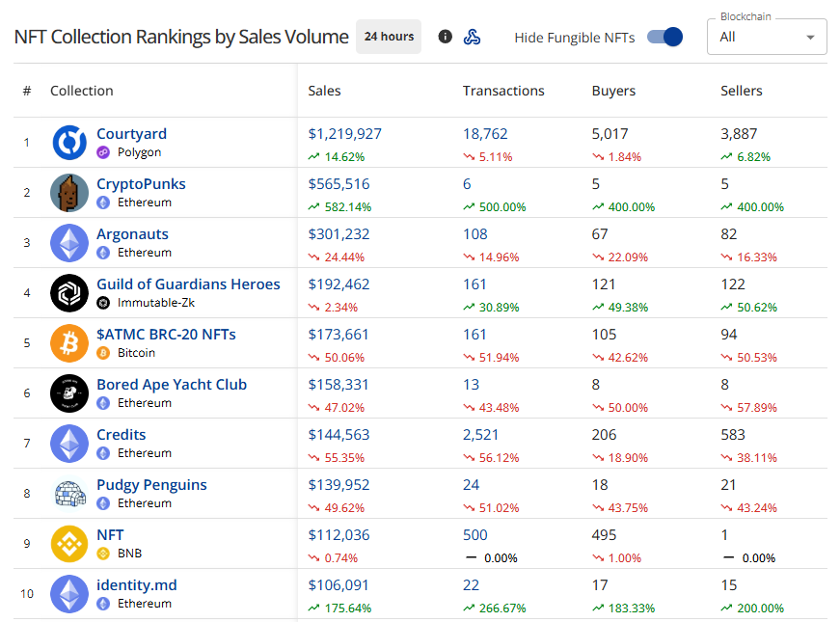This screenshot has height=622, width=840.
Task: Click the Immutable-Zk chain icon
Action: 103,303
